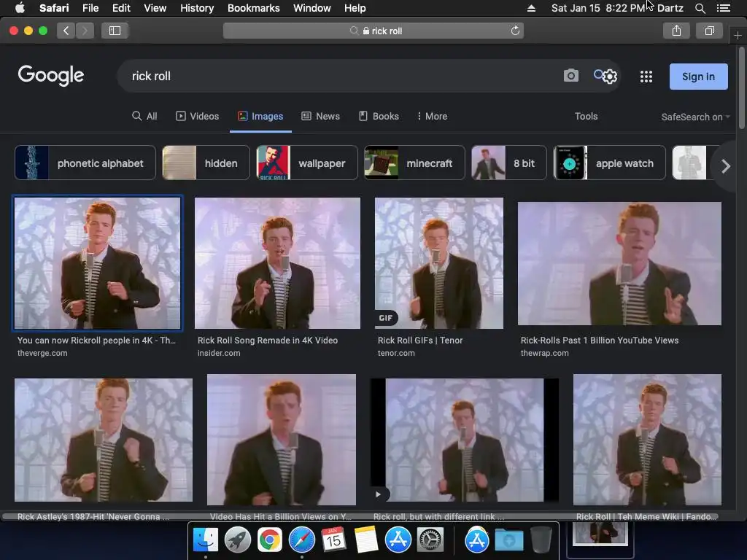Screen dimensions: 747x560
Task: Open the insider.com source link
Action: [219, 353]
